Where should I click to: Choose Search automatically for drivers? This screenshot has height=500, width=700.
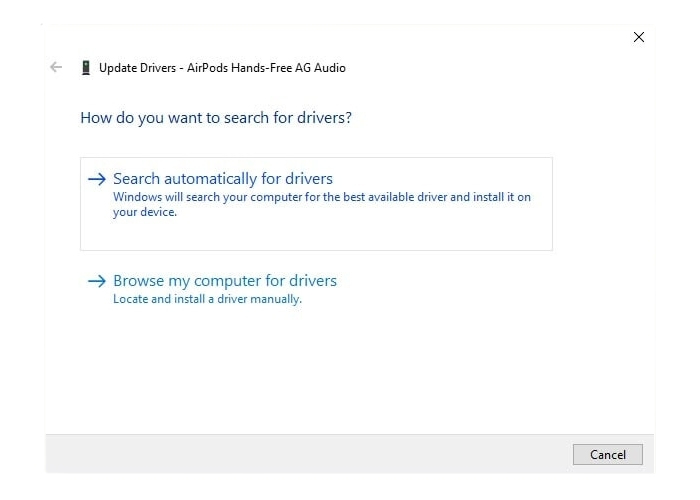(316, 204)
